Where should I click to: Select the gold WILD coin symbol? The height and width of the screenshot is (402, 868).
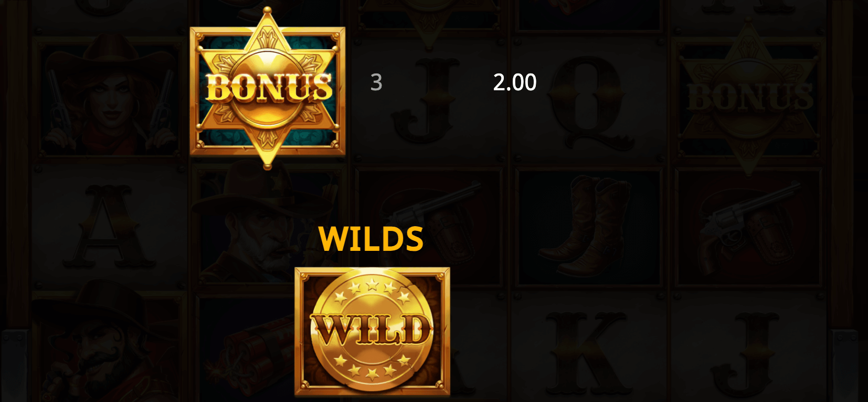[x=372, y=332]
